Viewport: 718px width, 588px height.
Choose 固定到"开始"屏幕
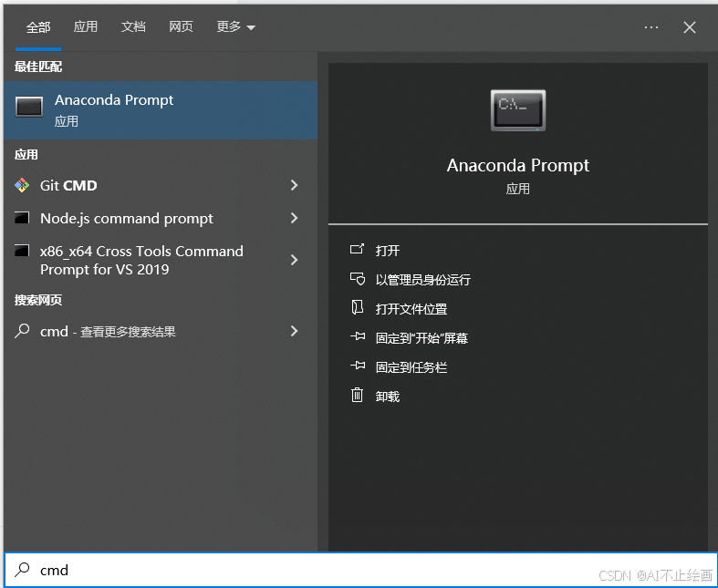(x=421, y=338)
